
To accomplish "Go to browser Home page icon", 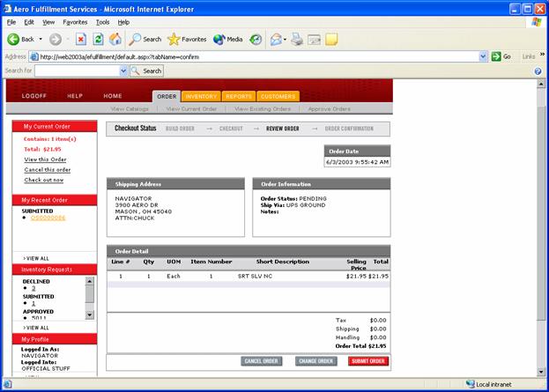I will tap(115, 39).
